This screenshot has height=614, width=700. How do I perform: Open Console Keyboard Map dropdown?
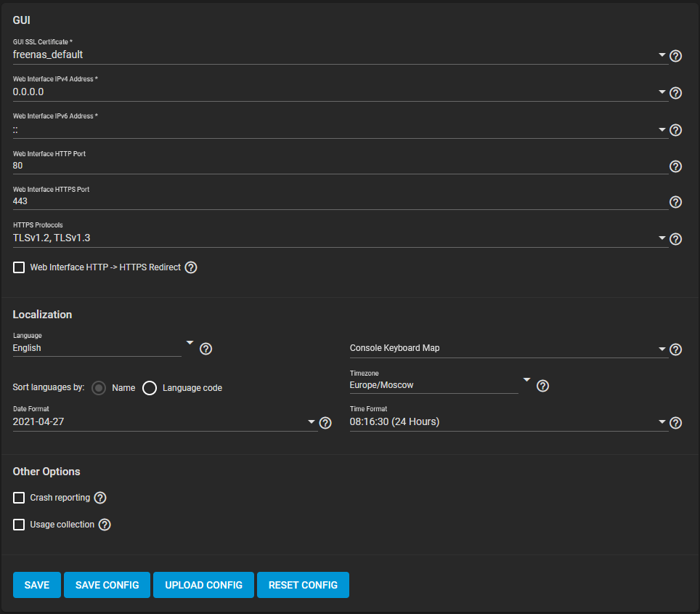(x=662, y=349)
